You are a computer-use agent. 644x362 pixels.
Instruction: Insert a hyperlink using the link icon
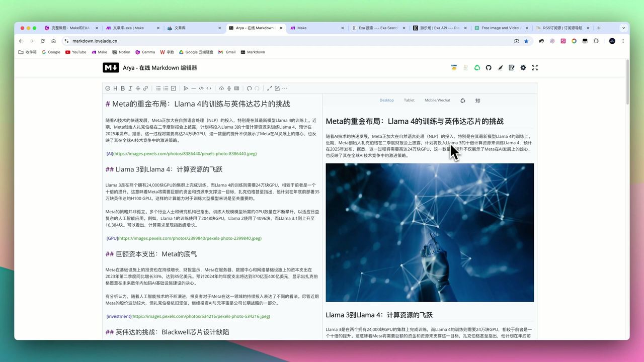(x=146, y=88)
